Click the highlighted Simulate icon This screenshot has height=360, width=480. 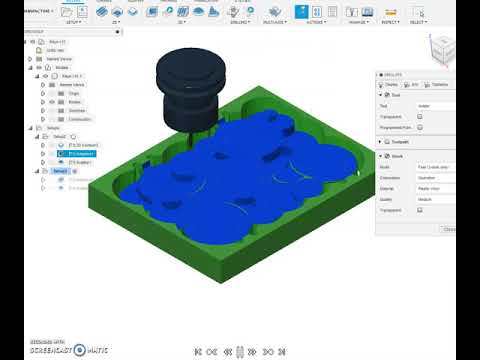pyautogui.click(x=301, y=12)
